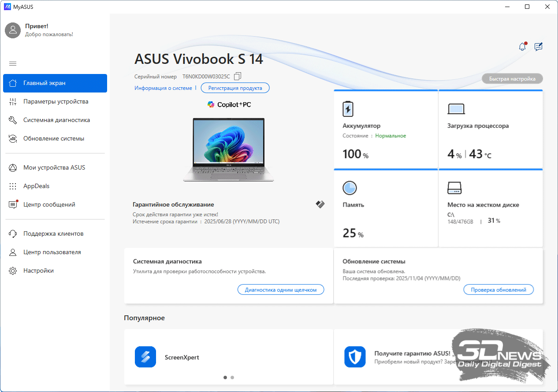Open Параметры устройства in the sidebar
Viewport: 558px width, 392px height.
56,102
